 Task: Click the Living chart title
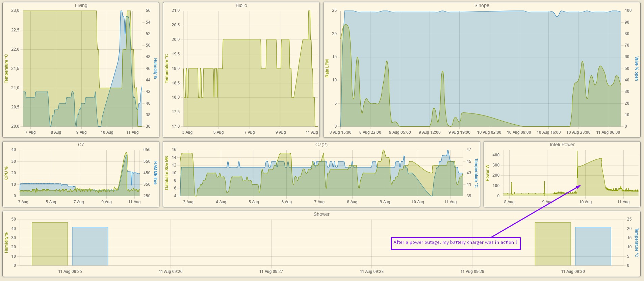(81, 5)
